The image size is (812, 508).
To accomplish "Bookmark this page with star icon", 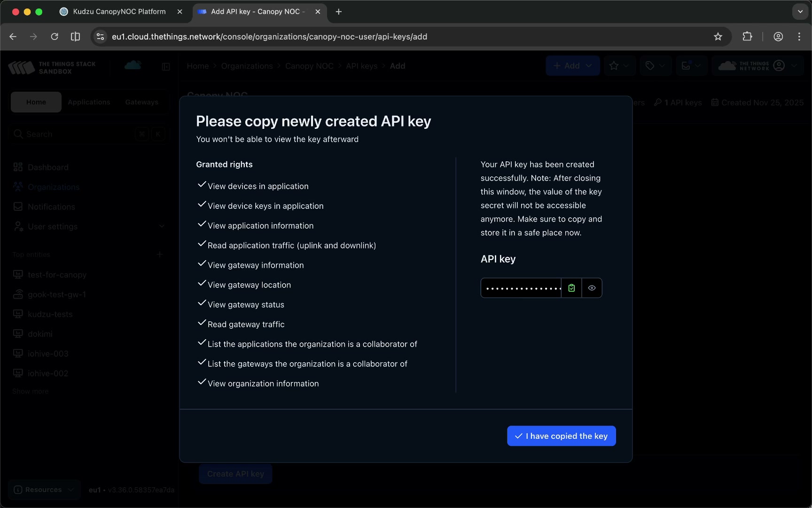I will 718,37.
